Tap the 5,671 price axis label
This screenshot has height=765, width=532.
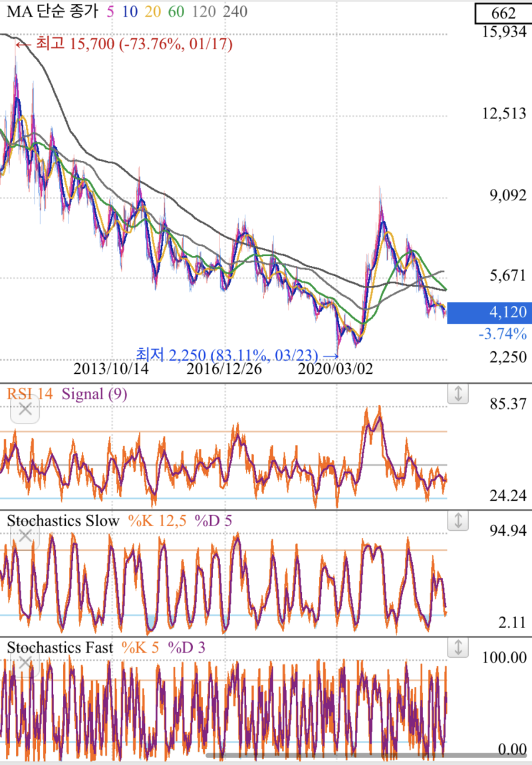[x=508, y=275]
